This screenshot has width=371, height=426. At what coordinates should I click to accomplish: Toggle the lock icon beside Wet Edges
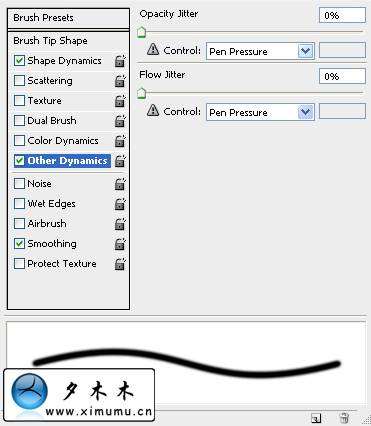[x=120, y=204]
